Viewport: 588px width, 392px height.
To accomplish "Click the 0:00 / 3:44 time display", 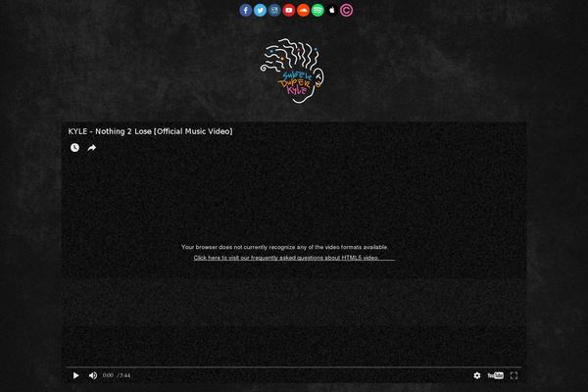I will (117, 375).
